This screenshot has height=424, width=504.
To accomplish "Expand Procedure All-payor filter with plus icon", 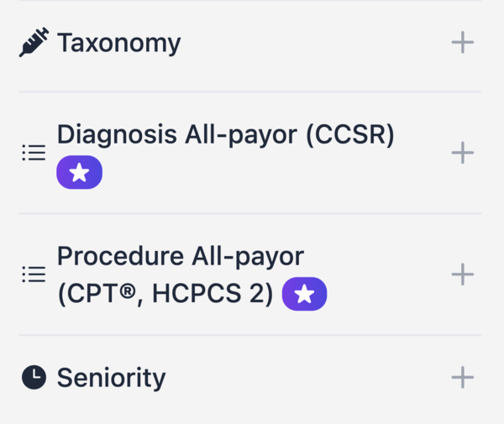I will coord(463,275).
